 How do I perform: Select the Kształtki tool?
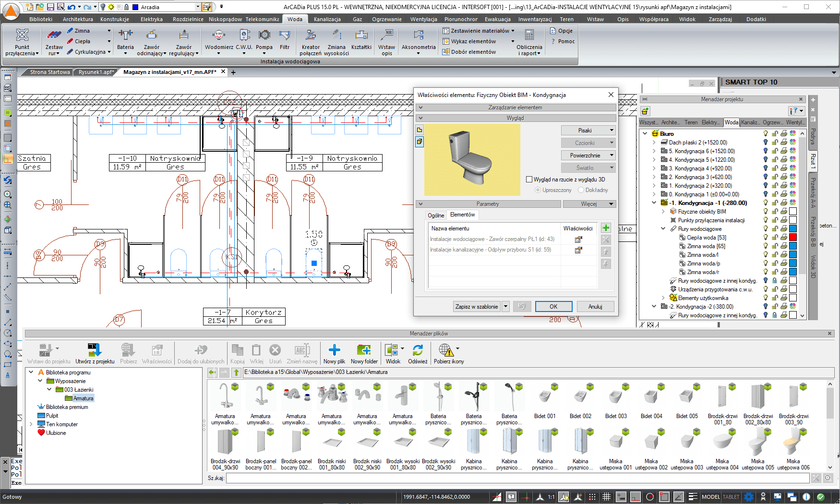361,39
